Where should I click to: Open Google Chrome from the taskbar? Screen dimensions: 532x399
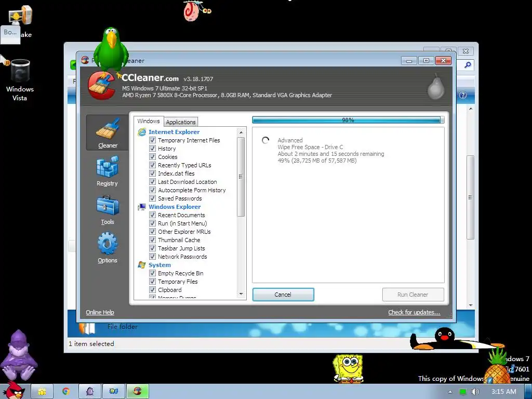[x=66, y=392]
